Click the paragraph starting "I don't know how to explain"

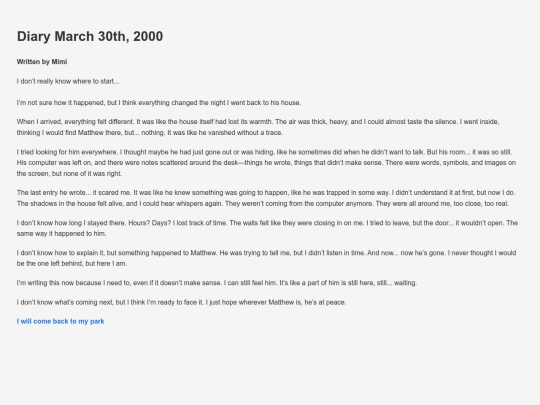point(266,258)
